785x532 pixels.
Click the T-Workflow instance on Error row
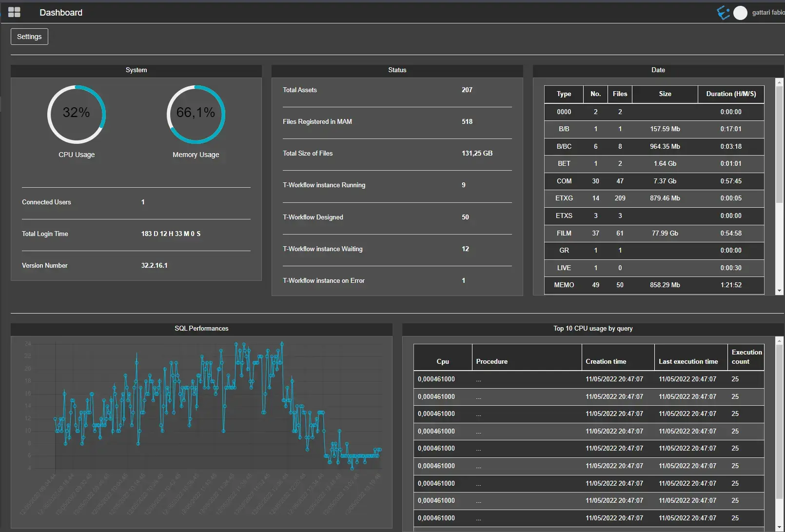(x=397, y=281)
